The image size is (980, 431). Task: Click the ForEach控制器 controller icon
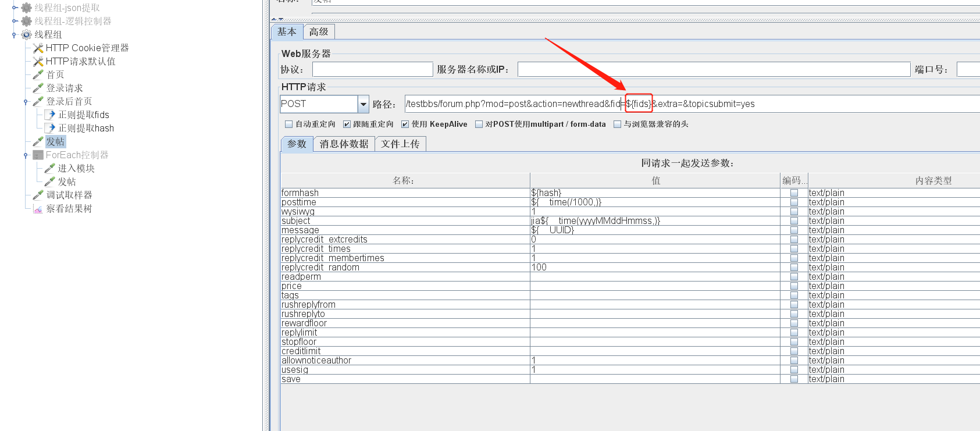click(38, 155)
